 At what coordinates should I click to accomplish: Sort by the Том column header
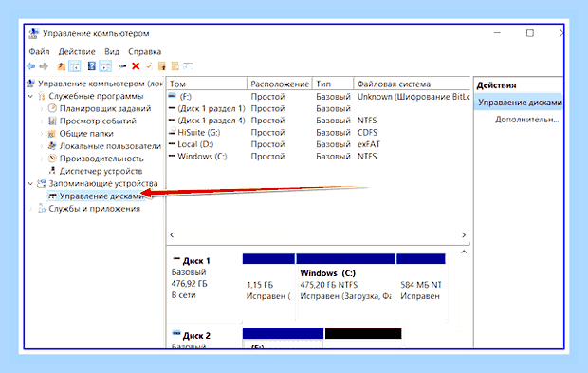[x=207, y=84]
